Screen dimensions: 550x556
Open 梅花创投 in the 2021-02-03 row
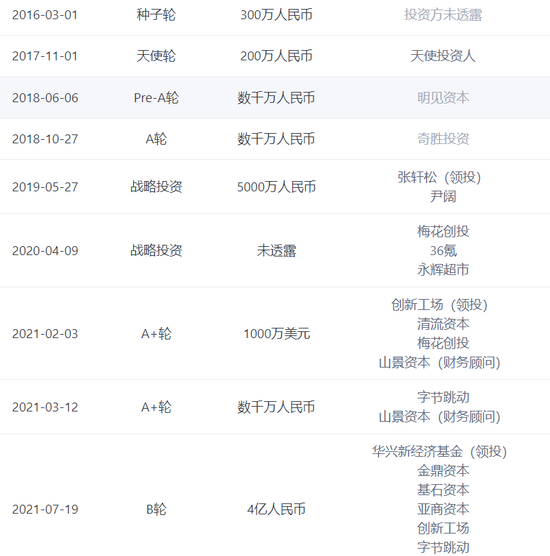443,343
